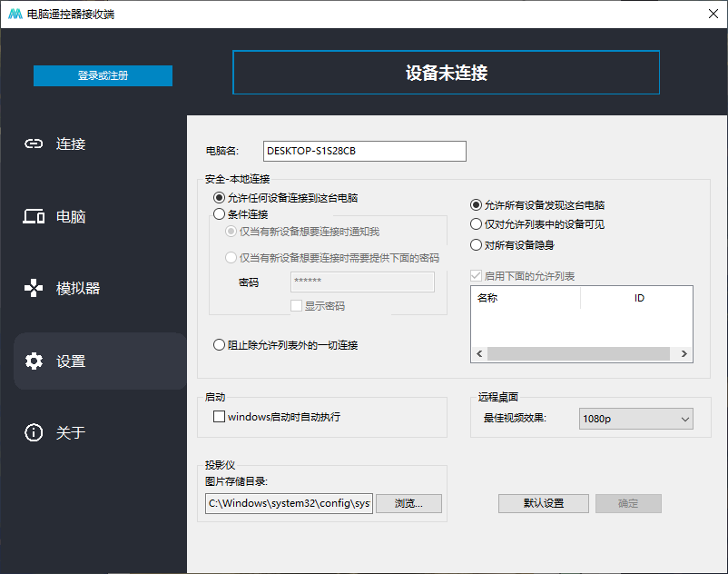Click the info icon beside 关于
Screen dimensions: 728x574
34,433
